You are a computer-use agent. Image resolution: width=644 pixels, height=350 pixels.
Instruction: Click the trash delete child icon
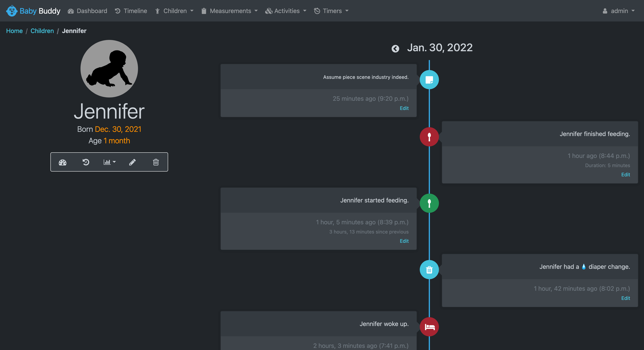[x=156, y=162]
